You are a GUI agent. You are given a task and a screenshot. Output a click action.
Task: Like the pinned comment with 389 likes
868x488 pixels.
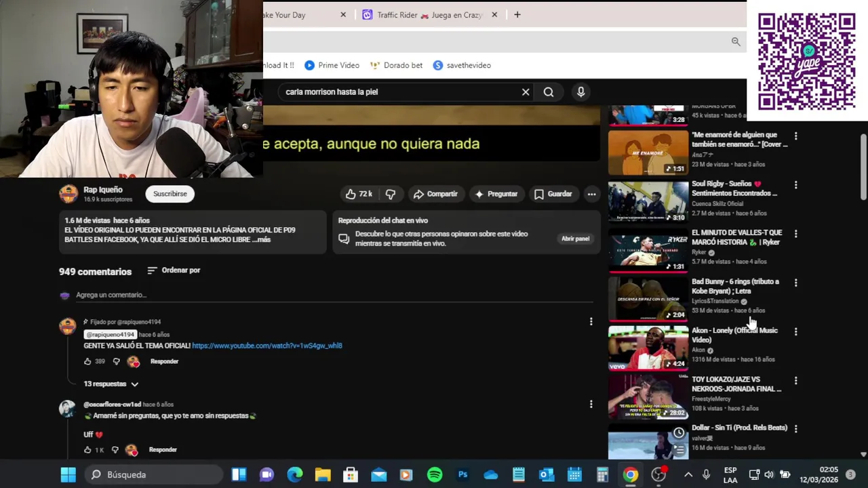[x=87, y=361]
